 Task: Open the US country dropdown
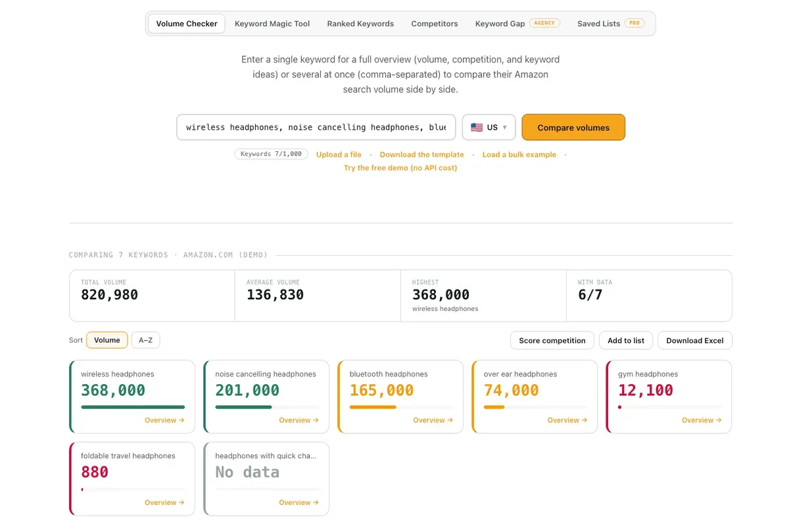coord(489,128)
